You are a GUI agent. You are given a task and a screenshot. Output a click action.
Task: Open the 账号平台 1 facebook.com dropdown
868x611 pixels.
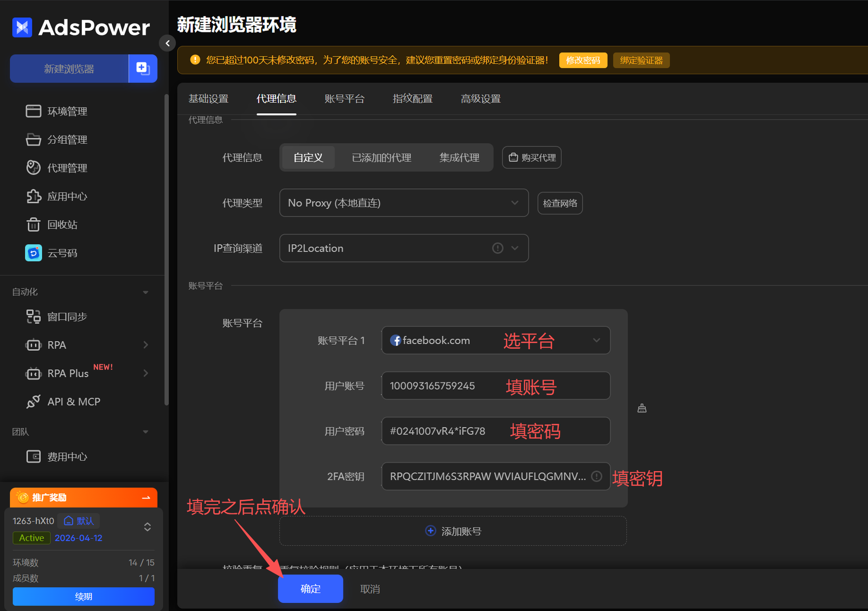click(x=496, y=340)
